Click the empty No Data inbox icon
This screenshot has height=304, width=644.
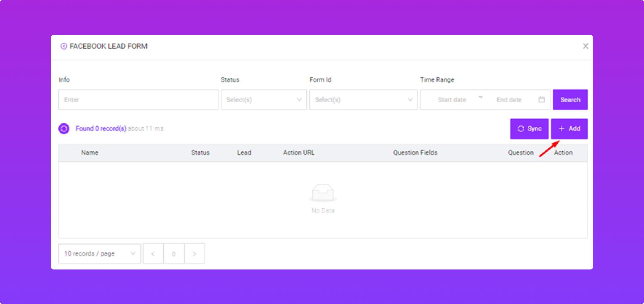click(x=323, y=193)
